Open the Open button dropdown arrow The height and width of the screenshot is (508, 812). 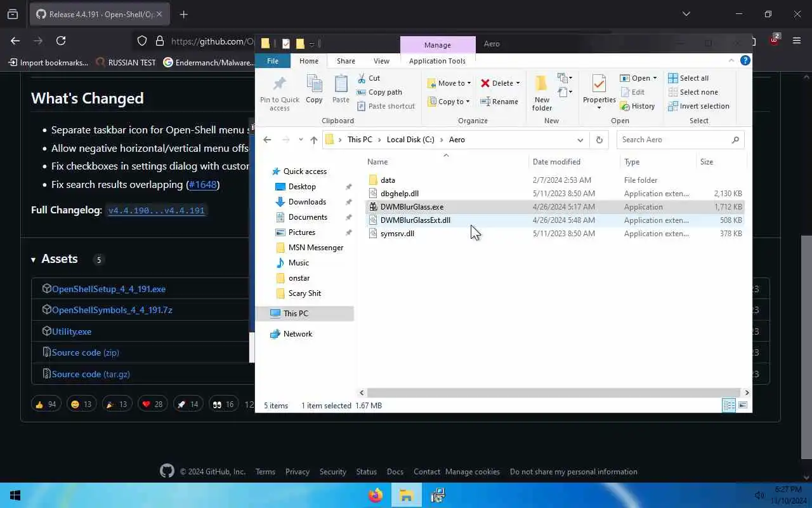[655, 78]
